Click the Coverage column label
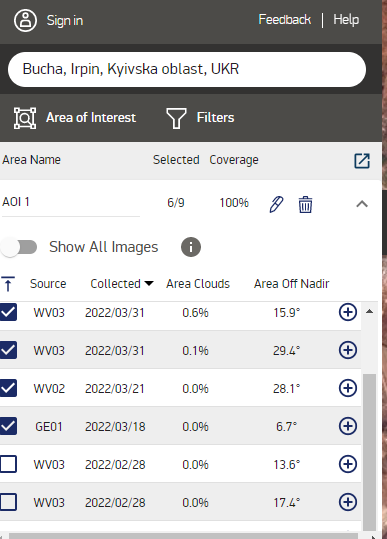387x539 pixels. tap(234, 160)
